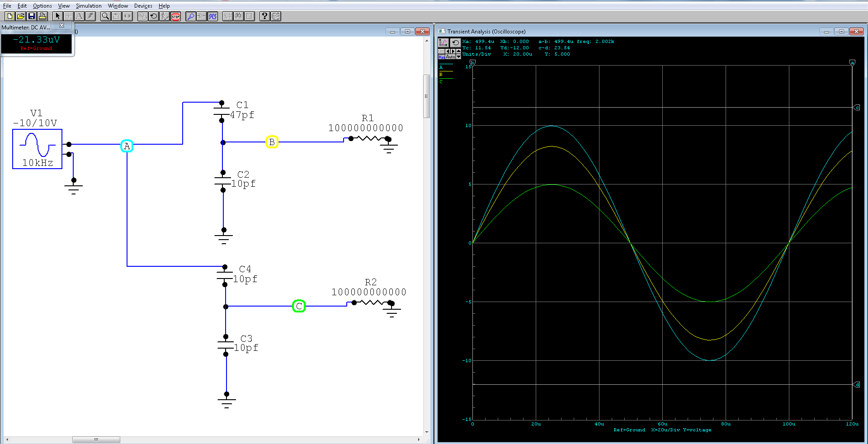Enable Man scaling mode on oscilloscope

(x=442, y=57)
